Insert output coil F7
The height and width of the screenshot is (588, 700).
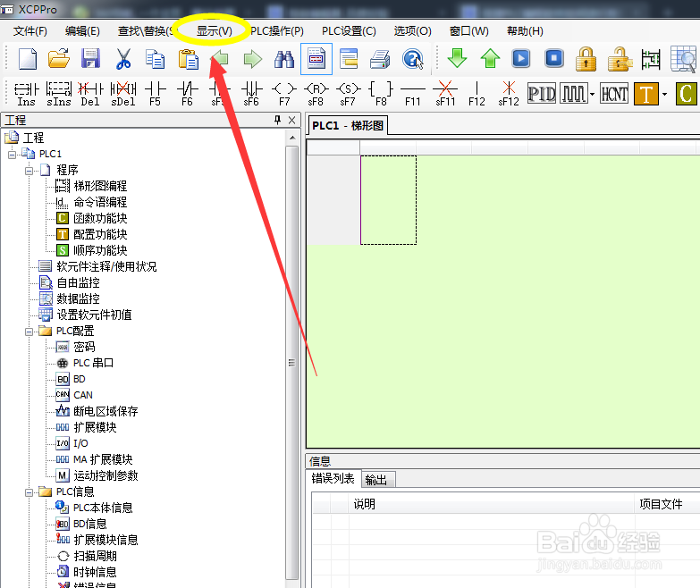tap(284, 94)
